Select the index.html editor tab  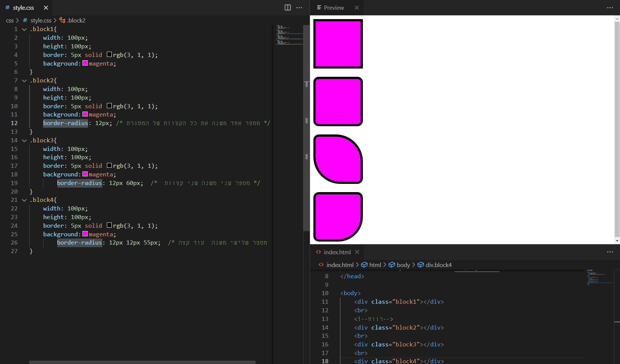(x=337, y=252)
